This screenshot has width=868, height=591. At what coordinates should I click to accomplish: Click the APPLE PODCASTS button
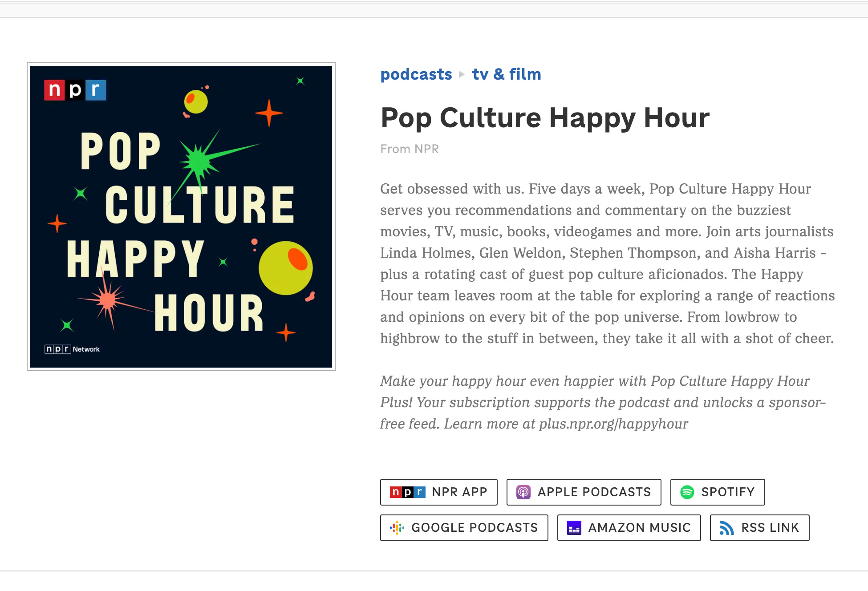pyautogui.click(x=584, y=492)
